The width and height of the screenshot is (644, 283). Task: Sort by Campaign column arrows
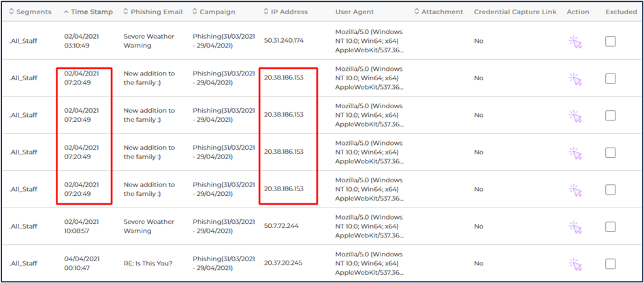pyautogui.click(x=195, y=12)
